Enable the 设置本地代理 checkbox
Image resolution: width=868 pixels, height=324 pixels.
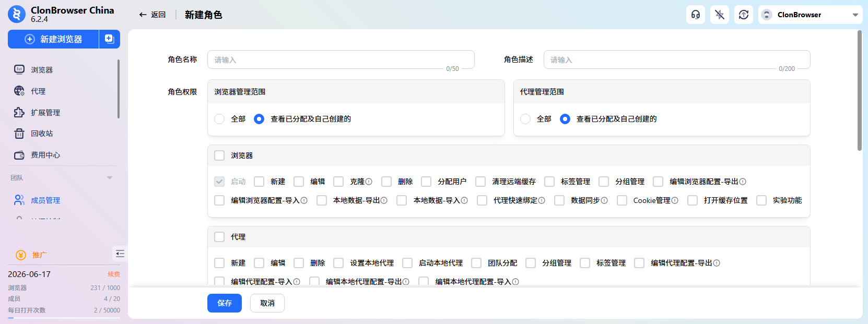(338, 263)
